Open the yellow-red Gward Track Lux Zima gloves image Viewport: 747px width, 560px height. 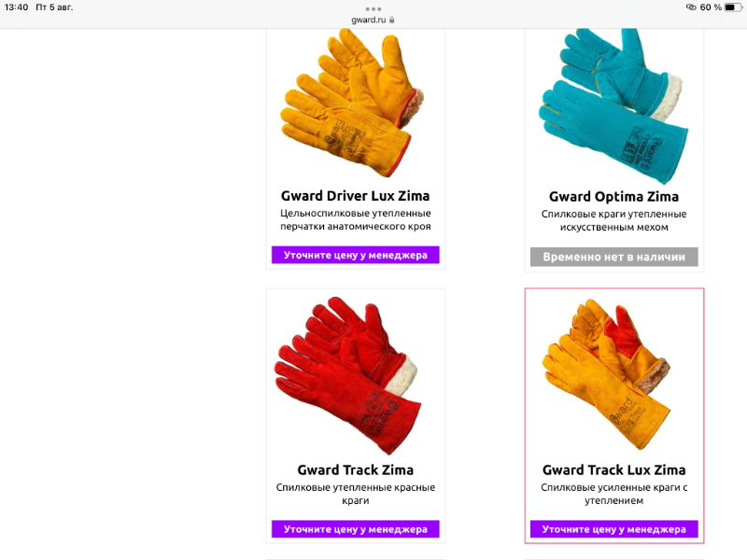[x=606, y=374]
